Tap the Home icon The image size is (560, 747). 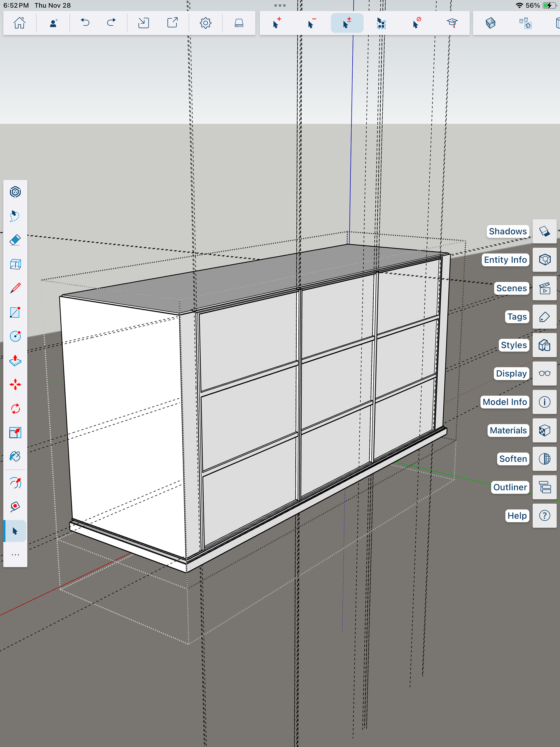(20, 23)
